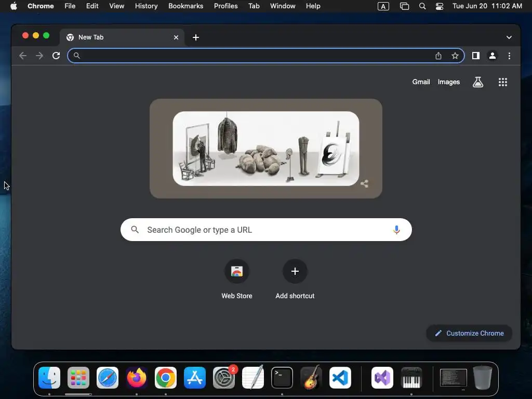The width and height of the screenshot is (532, 399).
Task: Open Visual Studio Code from Dock
Action: pyautogui.click(x=340, y=378)
